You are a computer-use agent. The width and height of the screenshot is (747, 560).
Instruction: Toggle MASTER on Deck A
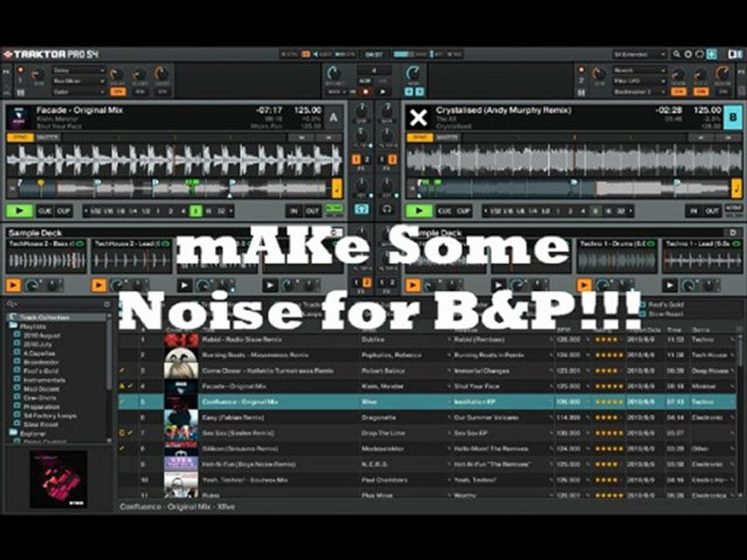[x=47, y=138]
